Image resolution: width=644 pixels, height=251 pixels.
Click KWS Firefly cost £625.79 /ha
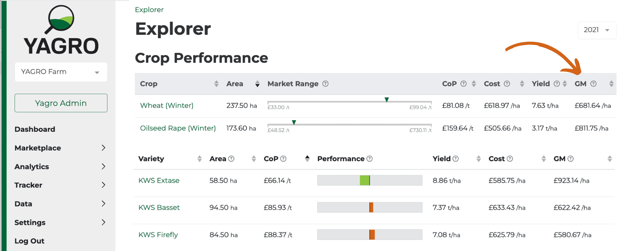tap(507, 235)
